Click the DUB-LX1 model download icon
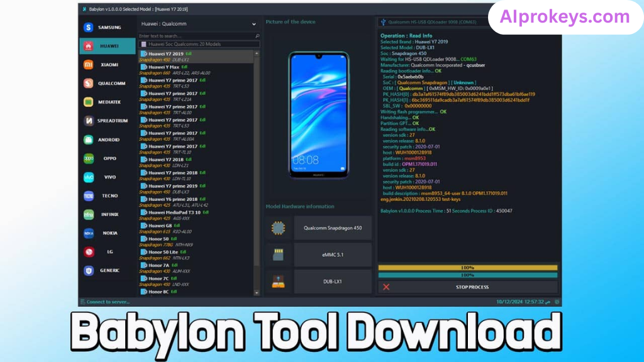Image resolution: width=644 pixels, height=362 pixels. click(278, 282)
